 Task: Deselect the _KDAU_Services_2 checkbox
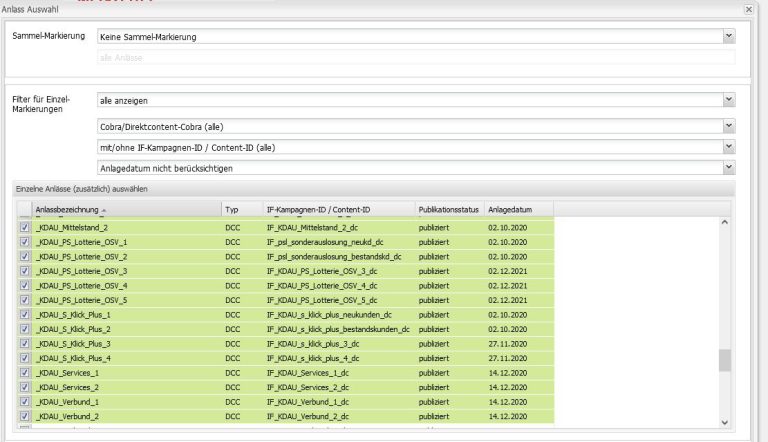[25, 386]
